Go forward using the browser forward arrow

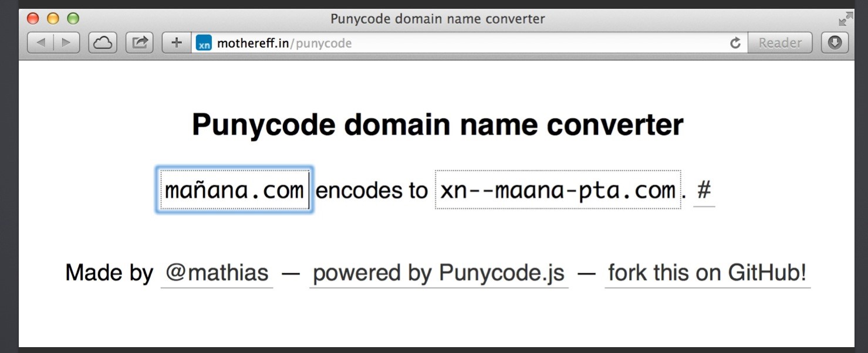[67, 43]
